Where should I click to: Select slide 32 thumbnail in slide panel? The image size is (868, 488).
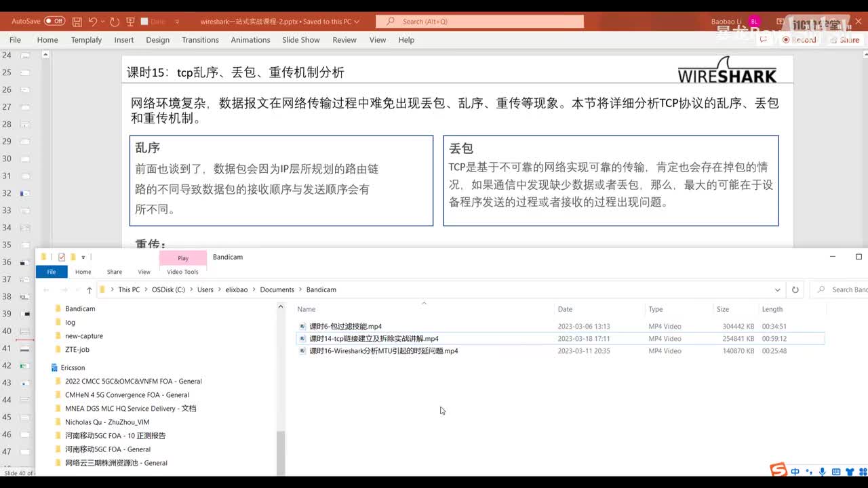coord(25,193)
